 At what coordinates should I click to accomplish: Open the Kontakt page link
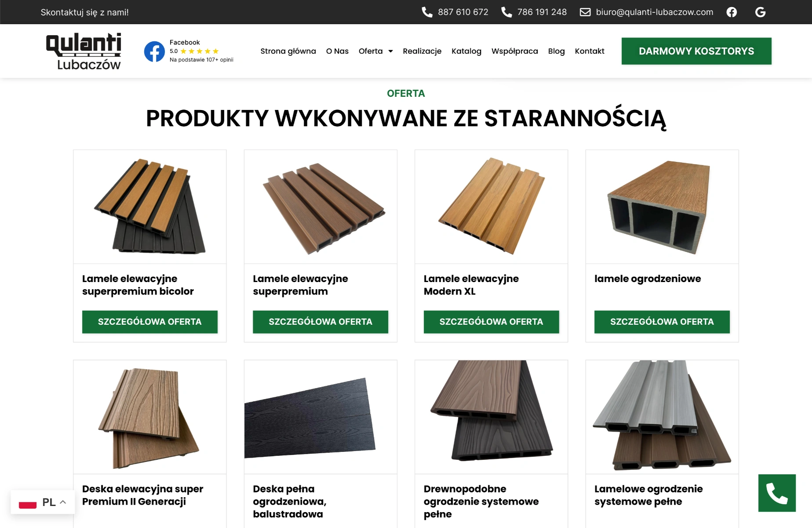590,51
